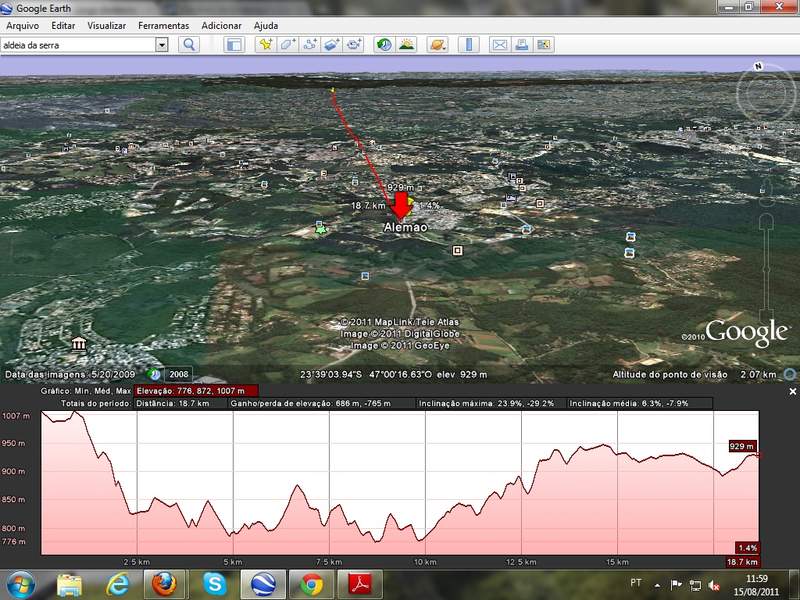Switch to Google Earth taskbar icon
Image resolution: width=800 pixels, height=600 pixels.
coord(263,585)
